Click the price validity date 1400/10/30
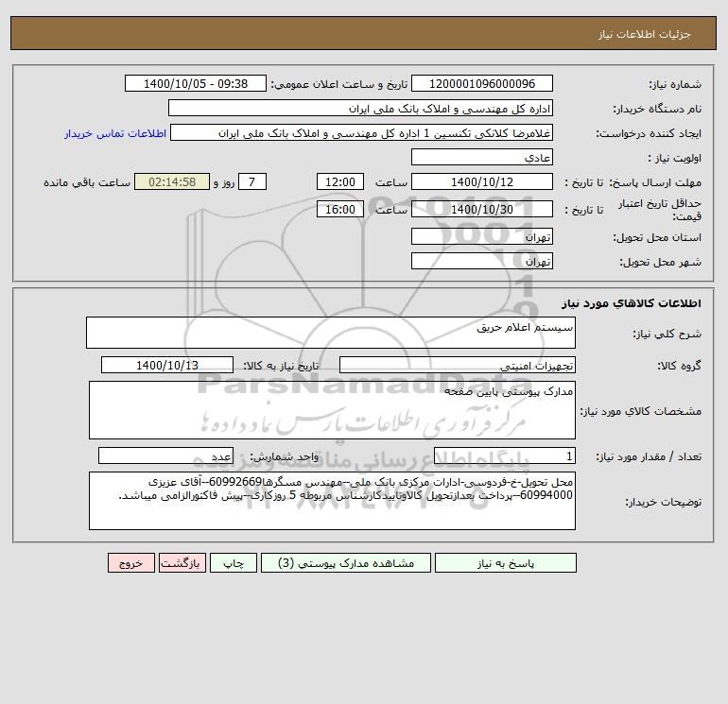This screenshot has width=728, height=704. point(482,209)
